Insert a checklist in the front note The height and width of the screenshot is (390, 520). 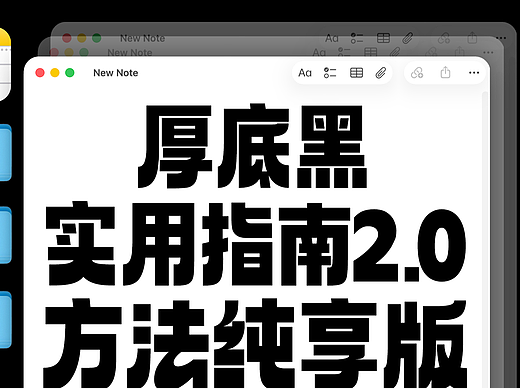tap(330, 73)
